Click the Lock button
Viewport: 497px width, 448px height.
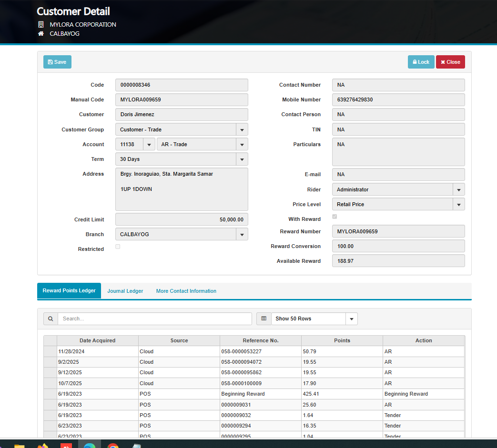coord(421,62)
